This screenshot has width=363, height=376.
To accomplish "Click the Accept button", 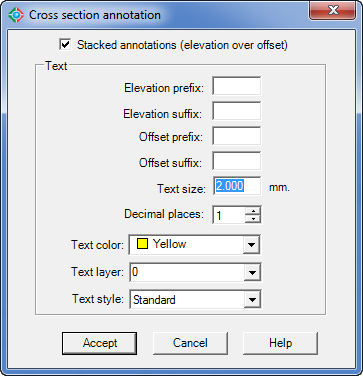I will [x=99, y=343].
